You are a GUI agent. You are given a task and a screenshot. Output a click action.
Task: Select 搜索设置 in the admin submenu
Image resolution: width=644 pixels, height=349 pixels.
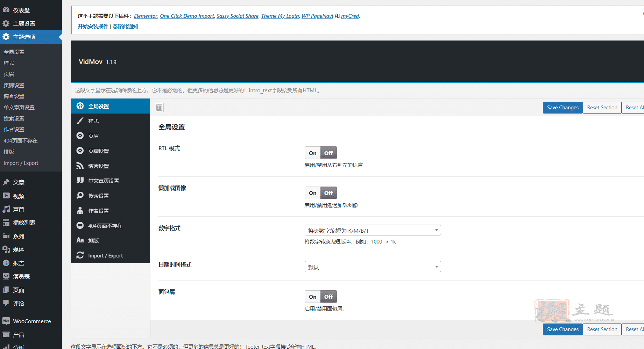tap(14, 118)
